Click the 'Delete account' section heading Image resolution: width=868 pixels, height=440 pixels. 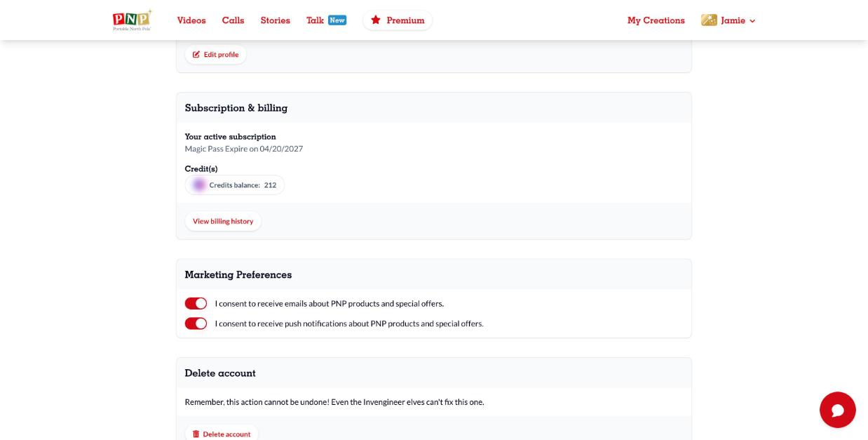pyautogui.click(x=220, y=373)
